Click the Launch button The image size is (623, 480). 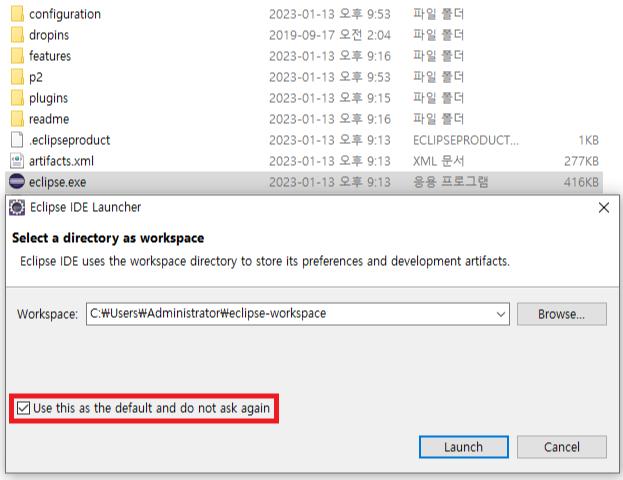click(464, 447)
